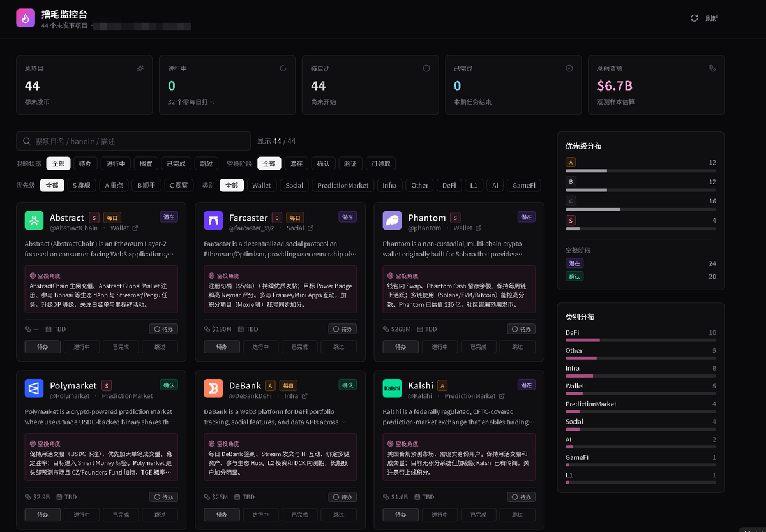Click coins icon on 总融资额 card
This screenshot has width=766, height=532.
(x=712, y=68)
